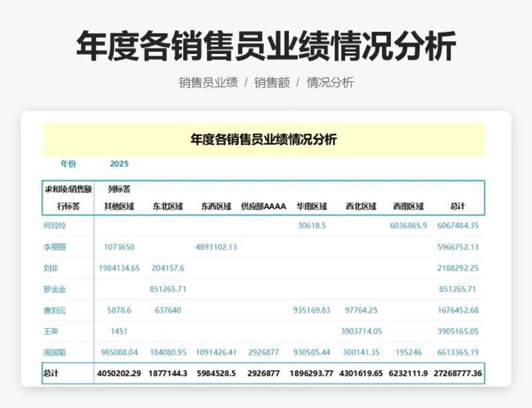Viewport: 532px width, 408px height.
Task: Select the 总计 column header
Action: [x=458, y=206]
